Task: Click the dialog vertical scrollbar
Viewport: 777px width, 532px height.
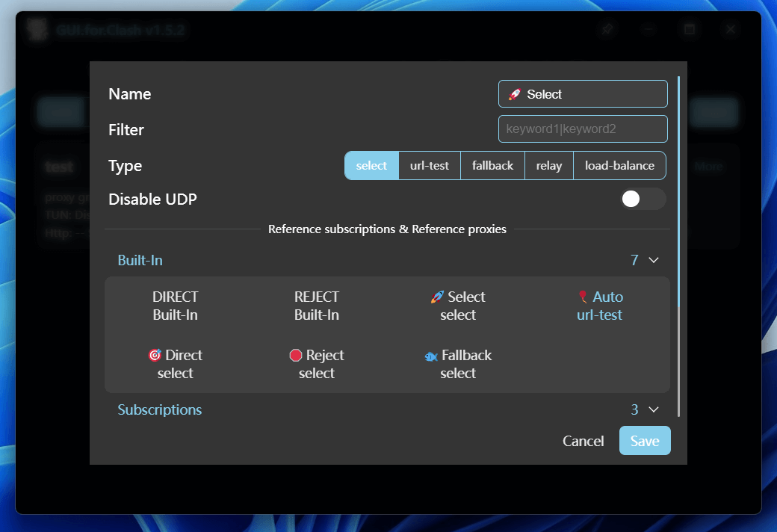Action: click(x=678, y=247)
